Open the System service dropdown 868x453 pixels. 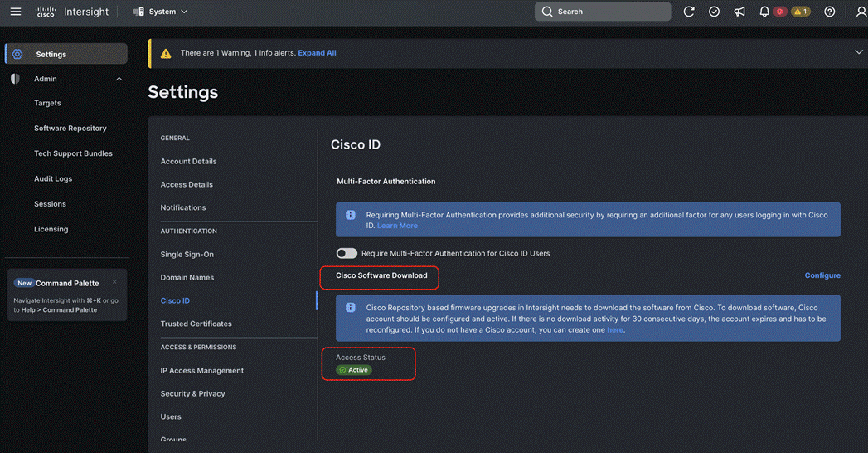click(161, 12)
